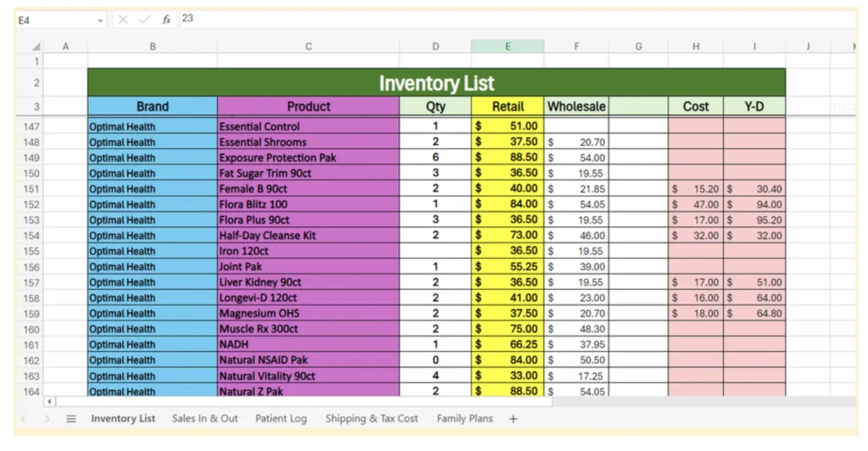Go to next sheet arrow

coord(47,419)
